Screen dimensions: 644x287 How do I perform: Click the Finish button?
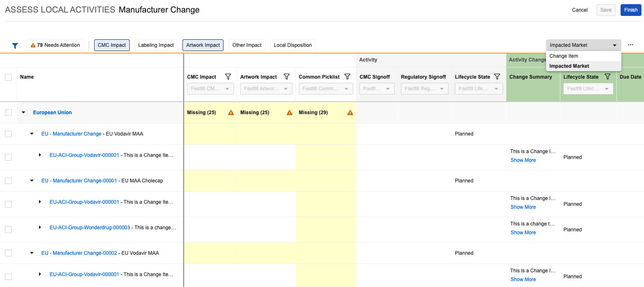(631, 10)
